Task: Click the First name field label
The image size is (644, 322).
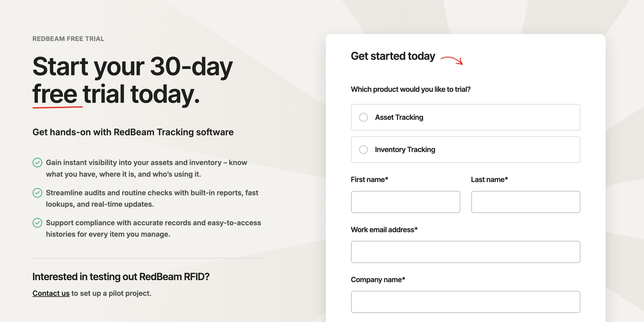Action: click(370, 179)
